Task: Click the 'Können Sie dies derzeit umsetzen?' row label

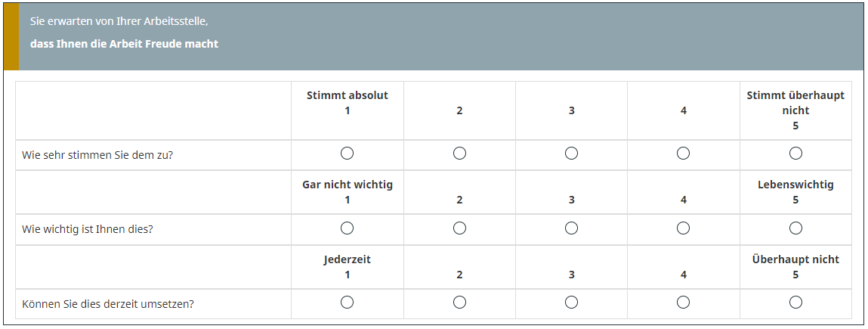Action: 108,304
